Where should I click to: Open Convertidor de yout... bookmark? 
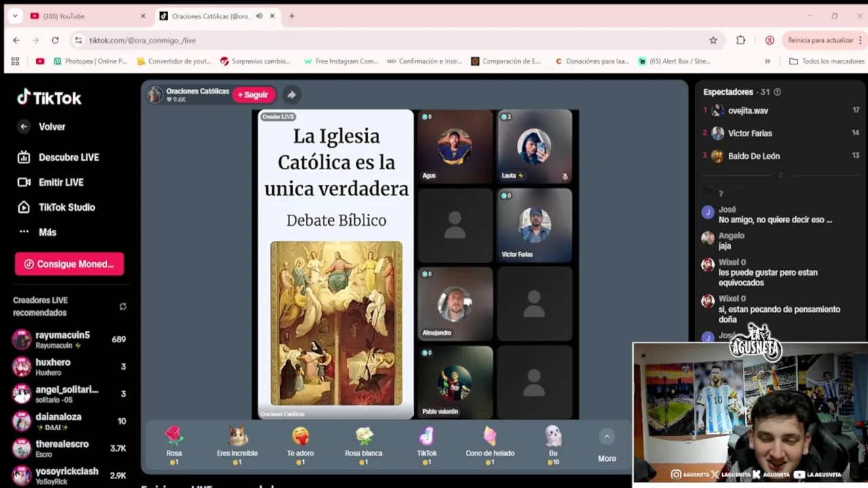174,61
